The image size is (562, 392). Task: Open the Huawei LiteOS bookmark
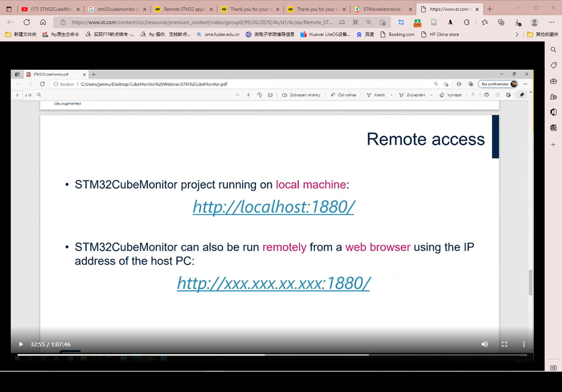(x=326, y=34)
